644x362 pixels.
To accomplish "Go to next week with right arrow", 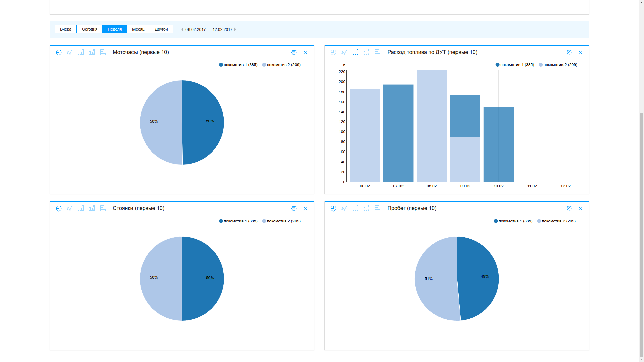I will (235, 29).
